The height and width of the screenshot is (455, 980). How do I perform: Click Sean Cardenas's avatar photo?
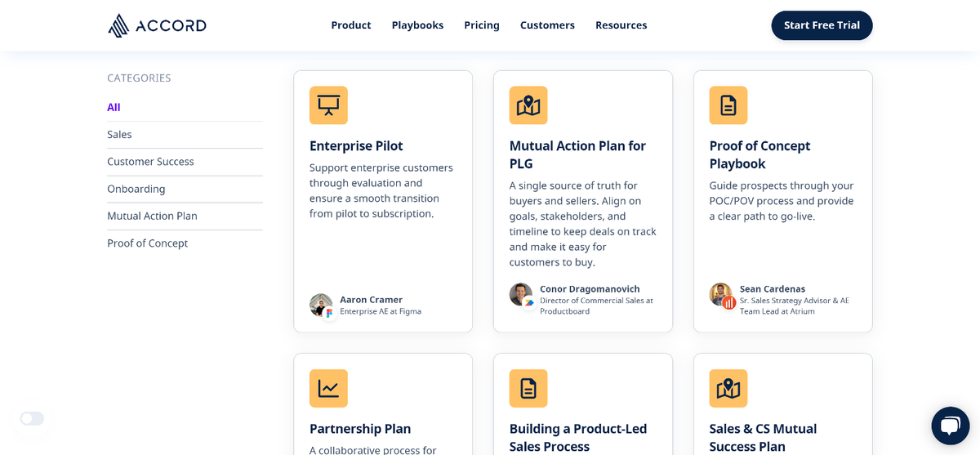coord(720,294)
